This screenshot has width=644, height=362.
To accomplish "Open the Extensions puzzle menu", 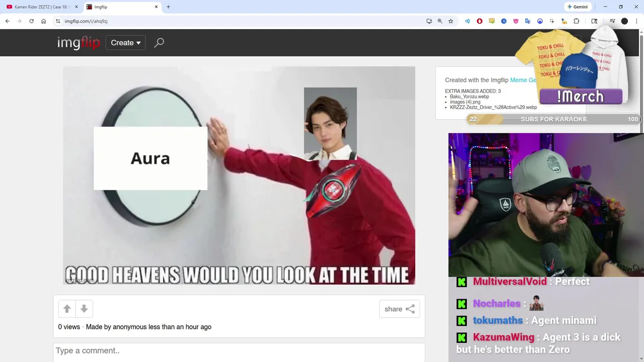I will point(577,21).
